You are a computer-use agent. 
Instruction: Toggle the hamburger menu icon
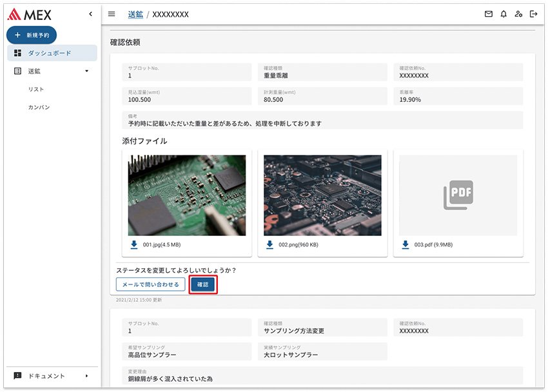point(112,14)
